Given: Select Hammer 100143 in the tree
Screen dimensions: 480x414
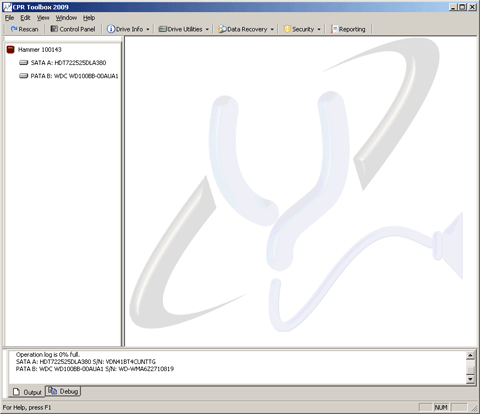Looking at the screenshot, I should tap(40, 50).
